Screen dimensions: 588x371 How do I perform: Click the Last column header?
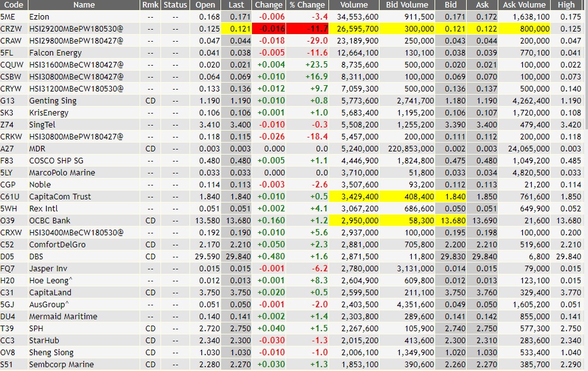click(x=236, y=5)
